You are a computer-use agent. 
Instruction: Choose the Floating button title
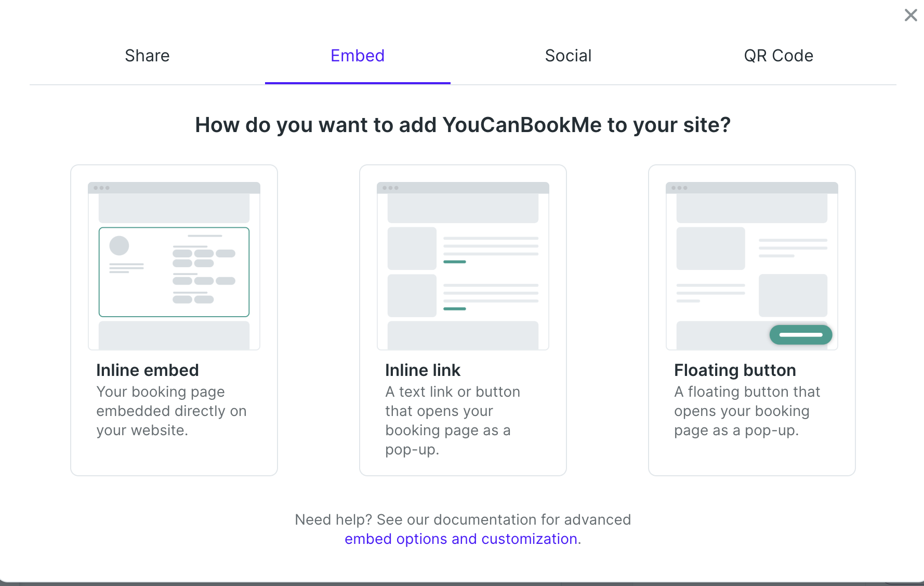735,370
